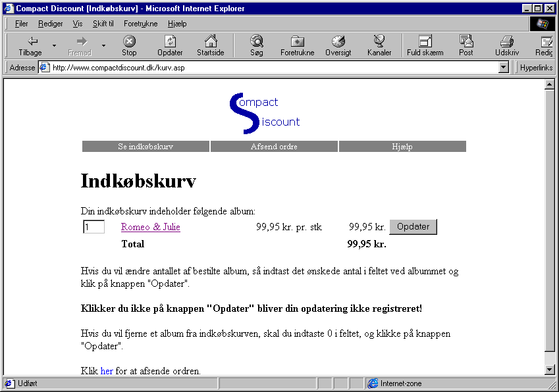
Task: Refresh the page with toolbar Opdater icon
Action: (x=170, y=45)
